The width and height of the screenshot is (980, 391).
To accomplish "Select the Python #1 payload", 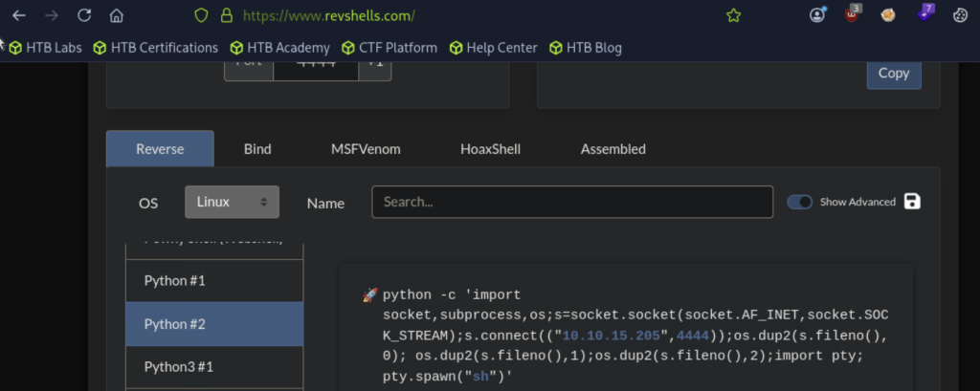I will (x=214, y=281).
